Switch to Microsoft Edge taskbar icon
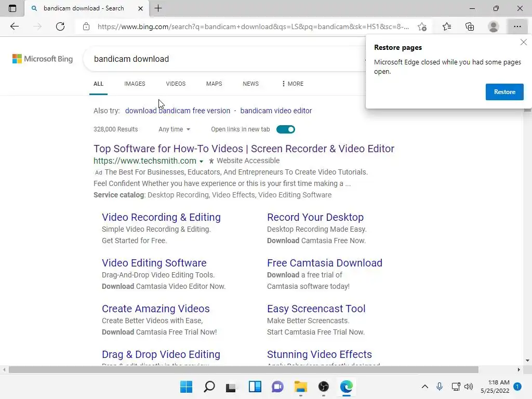 (x=347, y=387)
